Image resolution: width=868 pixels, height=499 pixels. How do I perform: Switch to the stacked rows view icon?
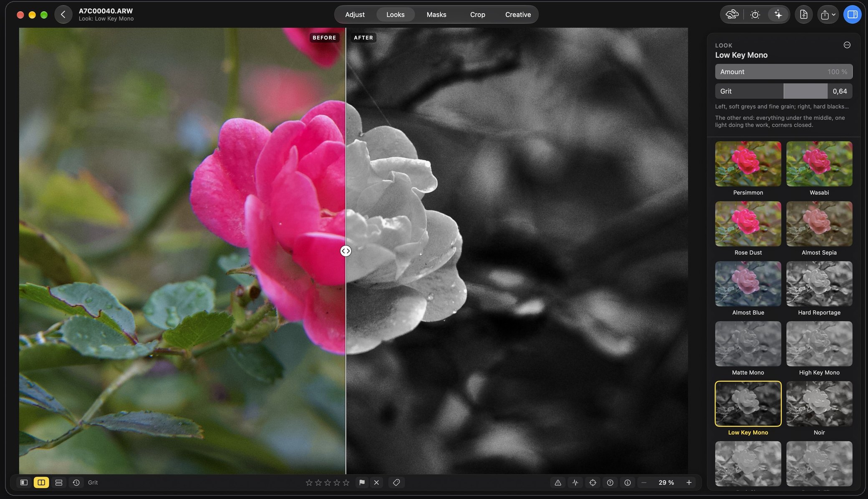tap(59, 482)
